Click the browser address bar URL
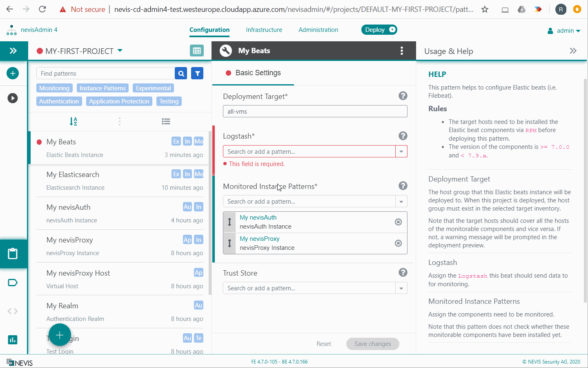This screenshot has width=588, height=368. (294, 9)
